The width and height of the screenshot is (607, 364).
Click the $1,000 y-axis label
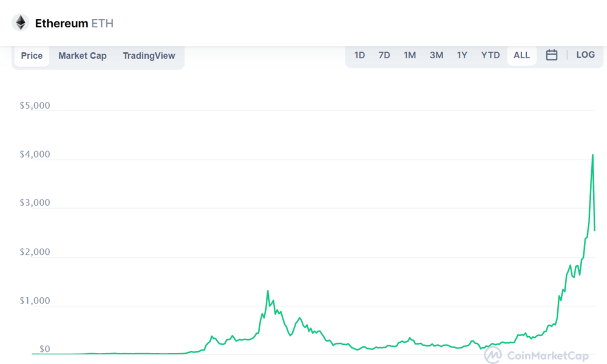35,300
